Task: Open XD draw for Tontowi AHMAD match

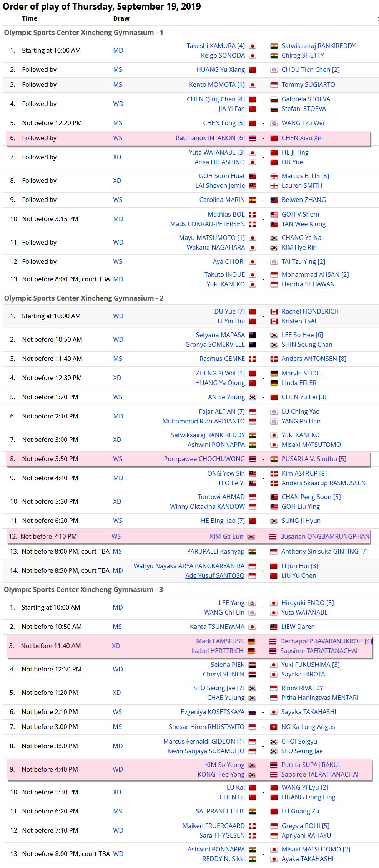Action: (117, 502)
